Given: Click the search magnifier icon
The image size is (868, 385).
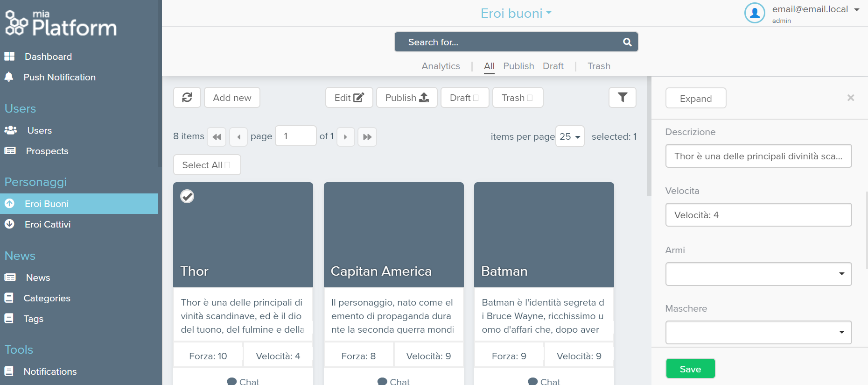Looking at the screenshot, I should (627, 42).
